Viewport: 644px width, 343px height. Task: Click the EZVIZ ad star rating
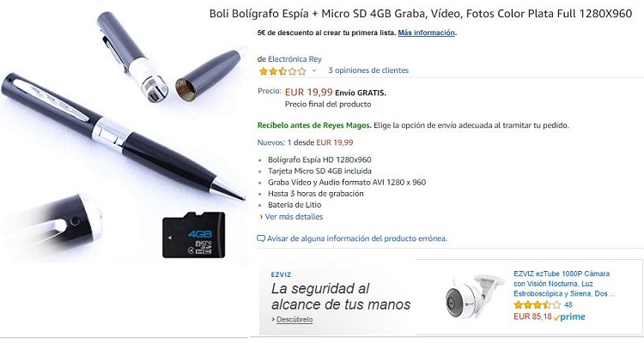(538, 305)
